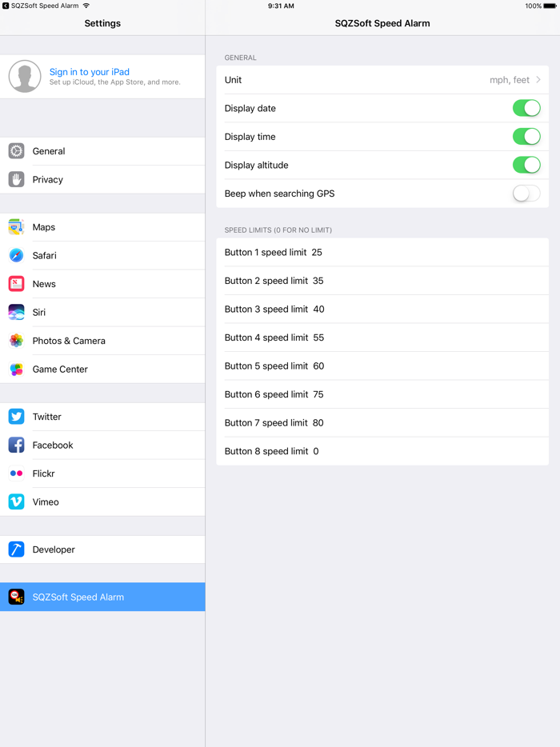Enable Beep when searching GPS
This screenshot has width=560, height=747.
[526, 194]
